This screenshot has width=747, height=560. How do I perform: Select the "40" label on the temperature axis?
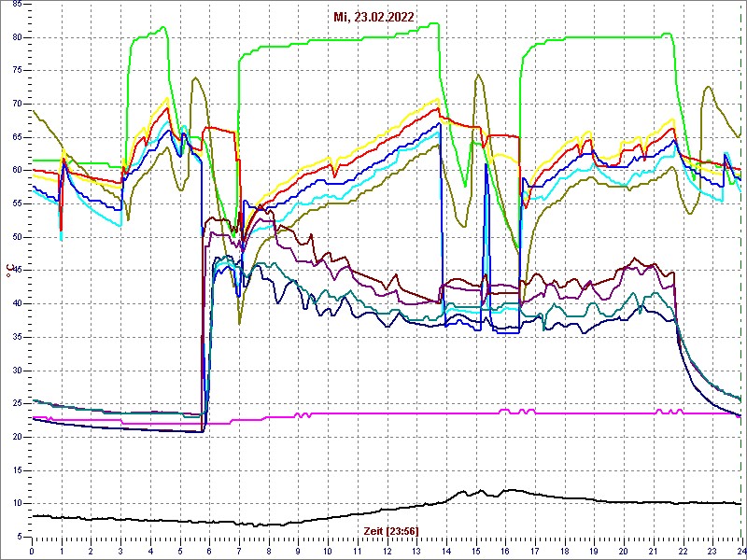tap(17, 304)
